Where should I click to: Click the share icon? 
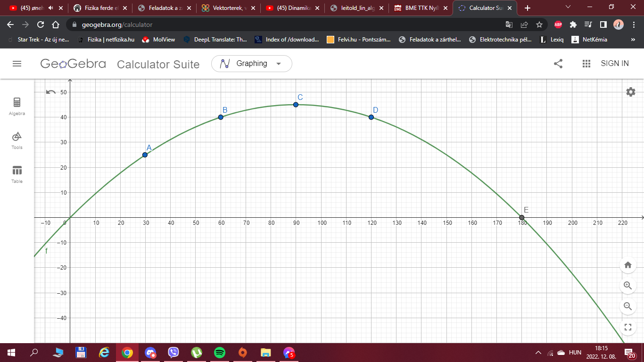coord(558,64)
